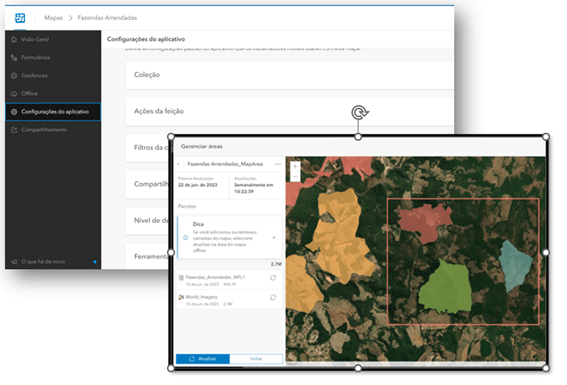Close the Dica tip message
This screenshot has height=385, width=567.
pos(274,238)
